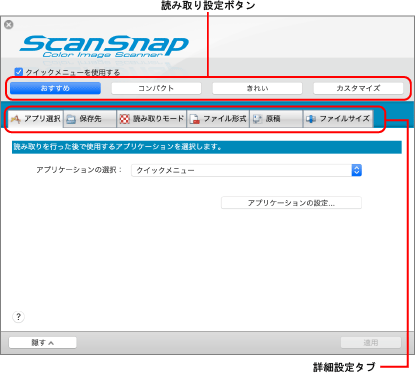Click the blue description banner text
The width and height of the screenshot is (415, 375).
point(118,147)
